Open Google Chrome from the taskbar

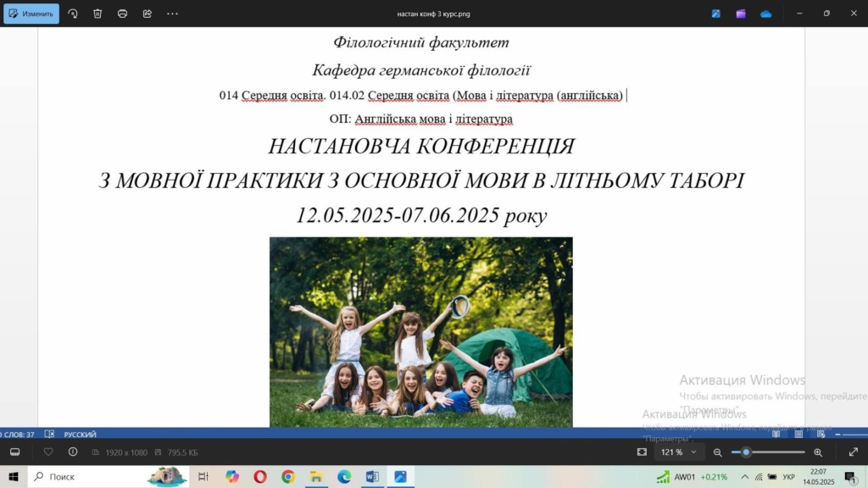(x=288, y=476)
